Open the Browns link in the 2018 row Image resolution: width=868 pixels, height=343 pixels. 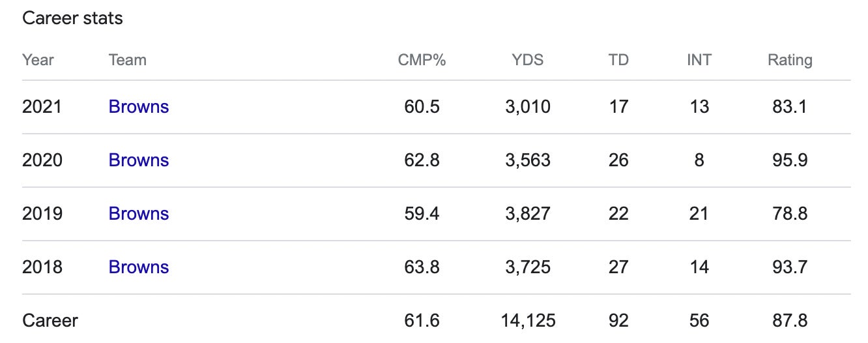point(139,267)
